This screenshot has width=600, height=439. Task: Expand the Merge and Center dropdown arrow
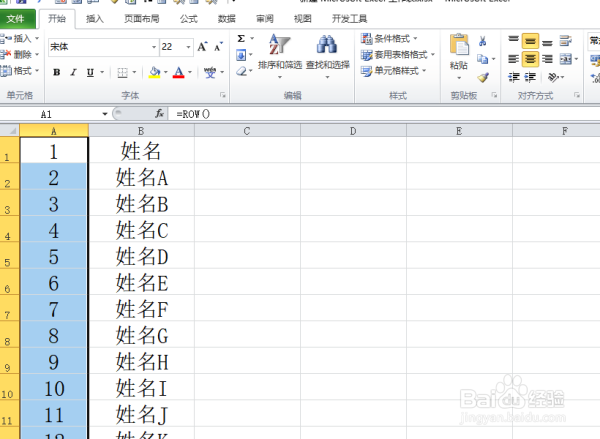click(576, 59)
